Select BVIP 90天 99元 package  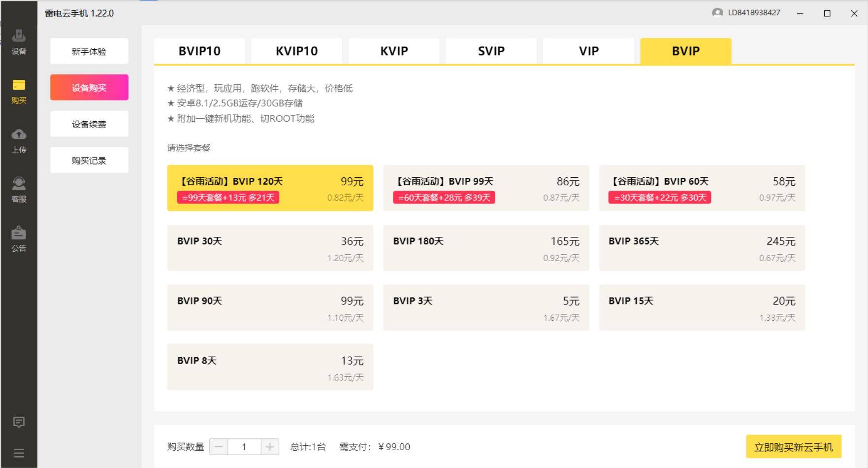(270, 307)
